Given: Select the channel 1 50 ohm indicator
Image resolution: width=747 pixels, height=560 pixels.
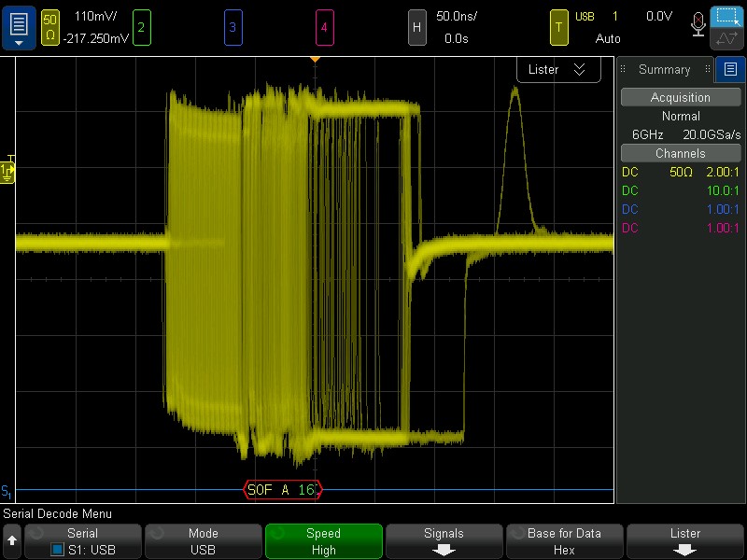Looking at the screenshot, I should pyautogui.click(x=50, y=28).
